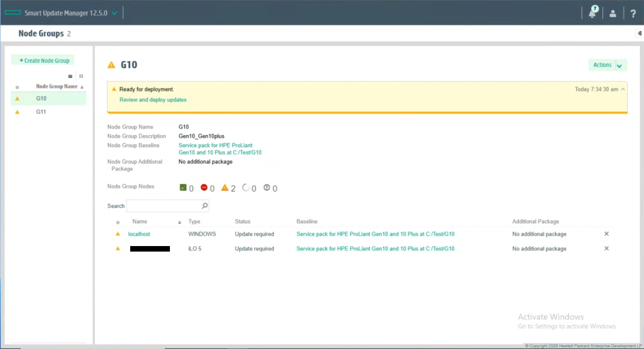Switch node group list to grid view

coord(81,76)
